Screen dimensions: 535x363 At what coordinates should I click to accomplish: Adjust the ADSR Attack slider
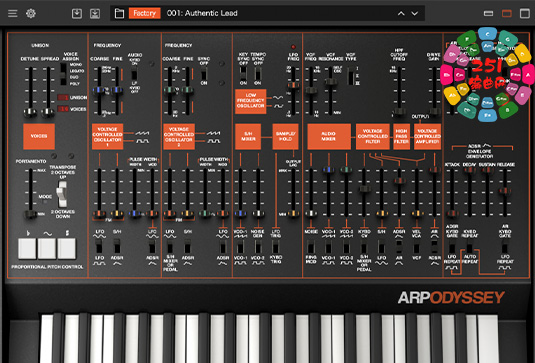pyautogui.click(x=452, y=214)
